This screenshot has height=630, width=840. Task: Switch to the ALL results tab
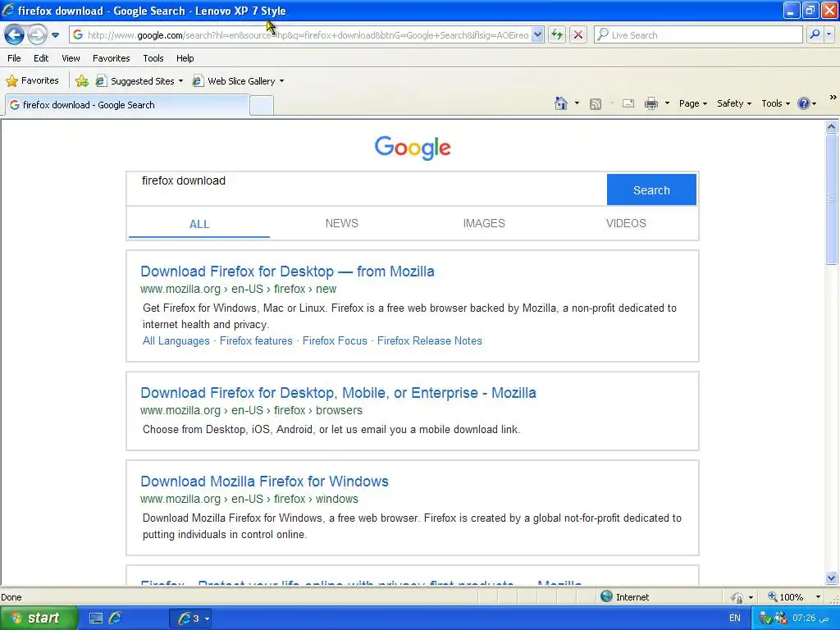199,224
